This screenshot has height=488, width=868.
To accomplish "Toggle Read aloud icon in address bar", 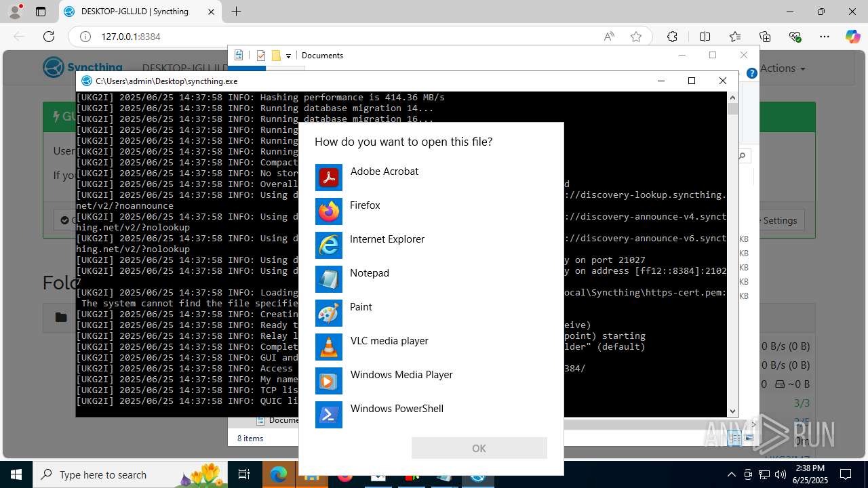I will pos(609,37).
